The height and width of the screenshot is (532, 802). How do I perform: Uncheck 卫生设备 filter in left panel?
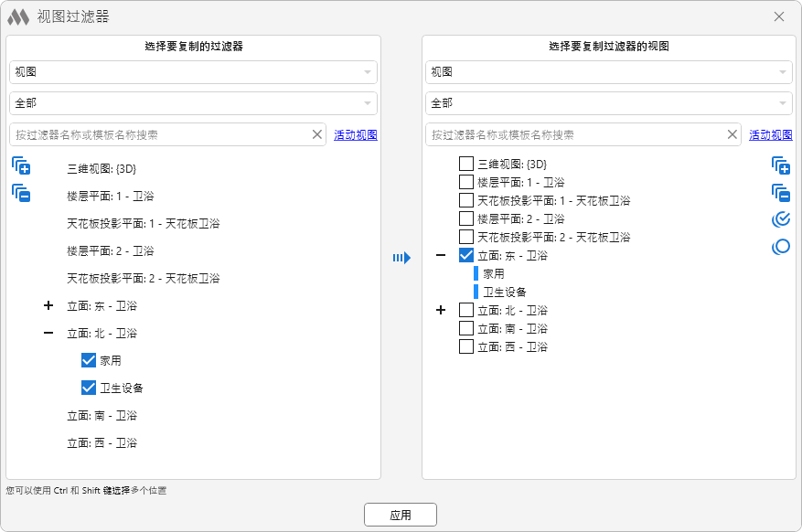click(x=89, y=388)
